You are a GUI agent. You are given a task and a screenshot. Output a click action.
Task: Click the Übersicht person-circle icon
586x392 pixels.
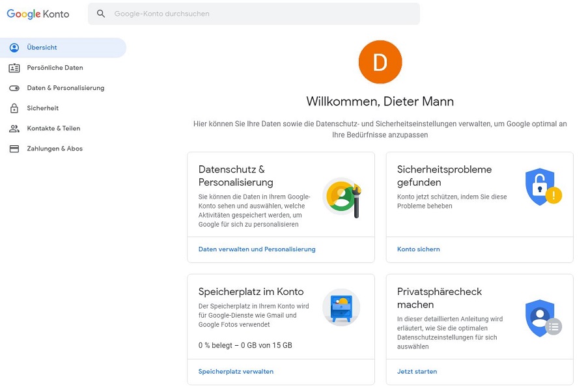(x=14, y=48)
